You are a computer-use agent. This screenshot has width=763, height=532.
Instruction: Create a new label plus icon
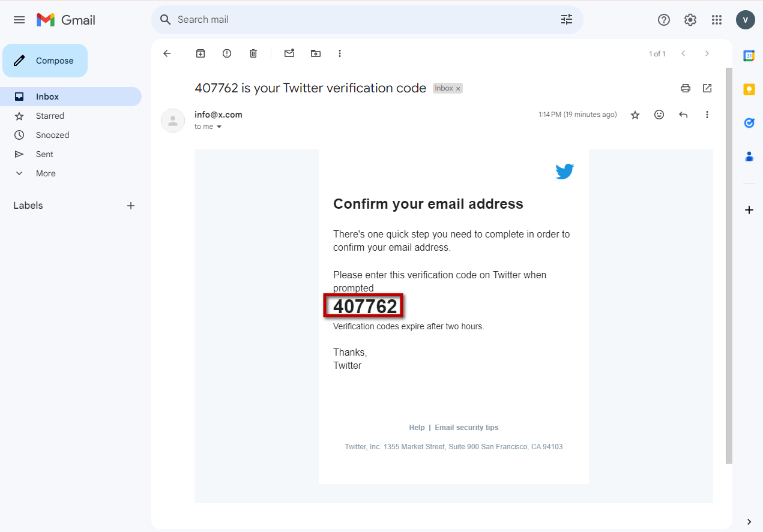[131, 206]
